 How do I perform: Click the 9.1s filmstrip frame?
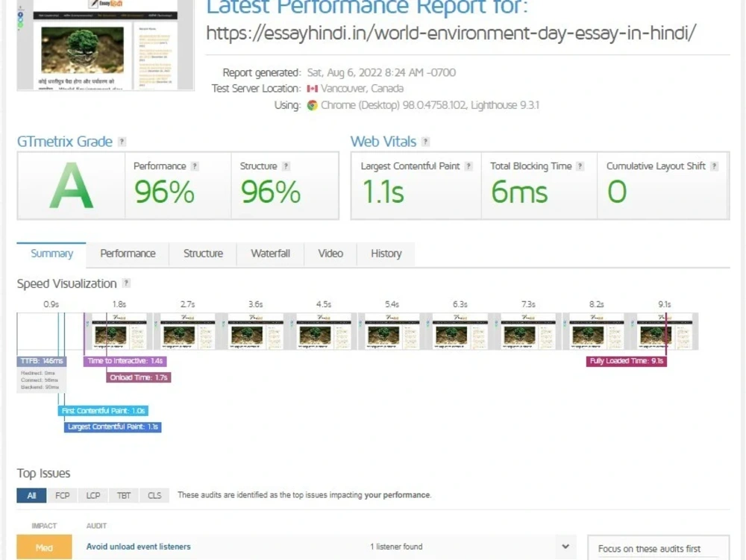pyautogui.click(x=665, y=331)
